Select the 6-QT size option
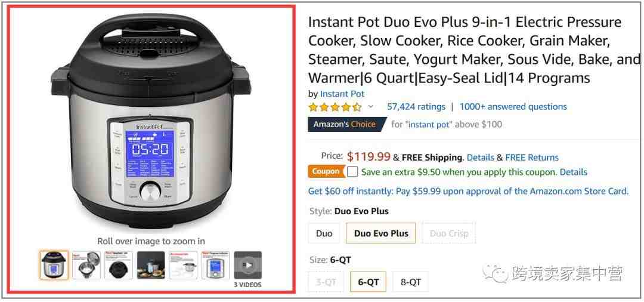 369,282
